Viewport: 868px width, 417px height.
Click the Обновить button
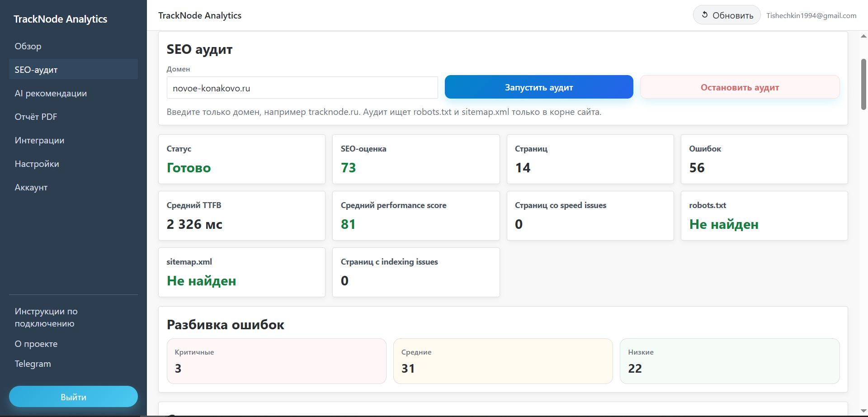point(726,14)
